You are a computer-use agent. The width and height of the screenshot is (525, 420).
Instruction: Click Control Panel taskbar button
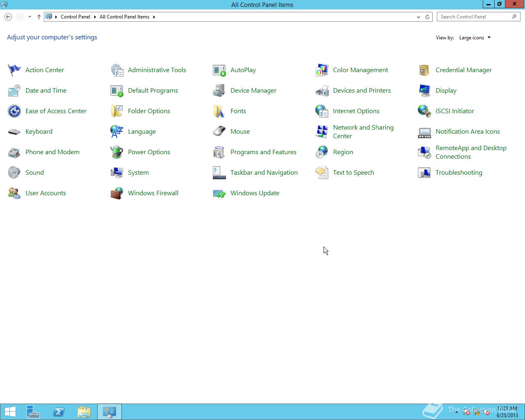[x=110, y=412]
